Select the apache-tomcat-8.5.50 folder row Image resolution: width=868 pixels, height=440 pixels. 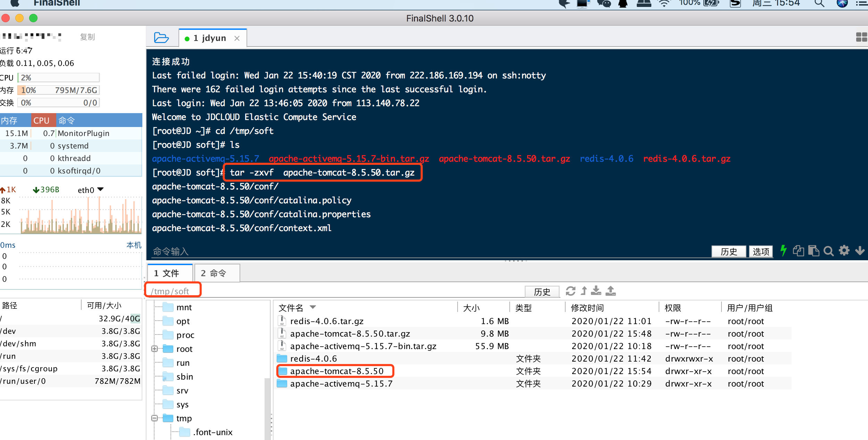tap(336, 371)
